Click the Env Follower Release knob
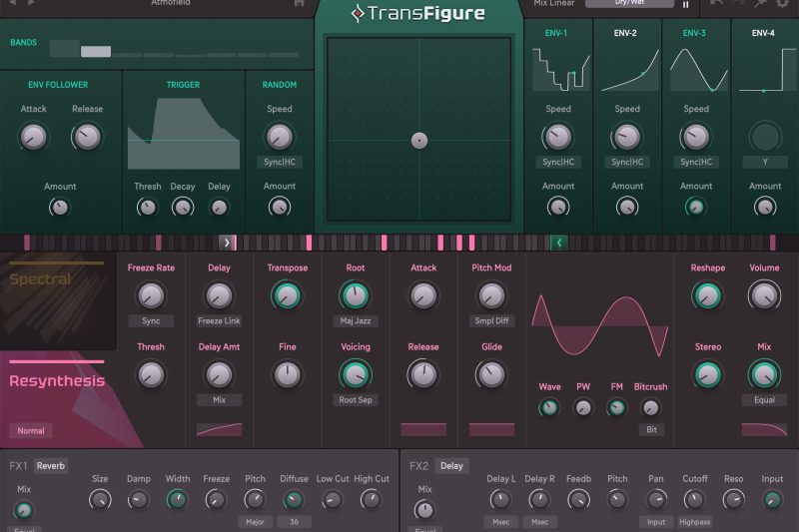Image resolution: width=799 pixels, height=532 pixels. (87, 137)
